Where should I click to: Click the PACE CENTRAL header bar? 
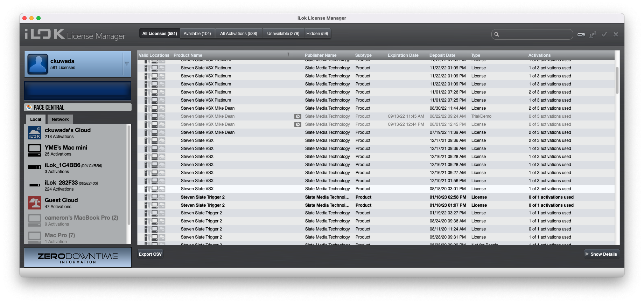78,107
